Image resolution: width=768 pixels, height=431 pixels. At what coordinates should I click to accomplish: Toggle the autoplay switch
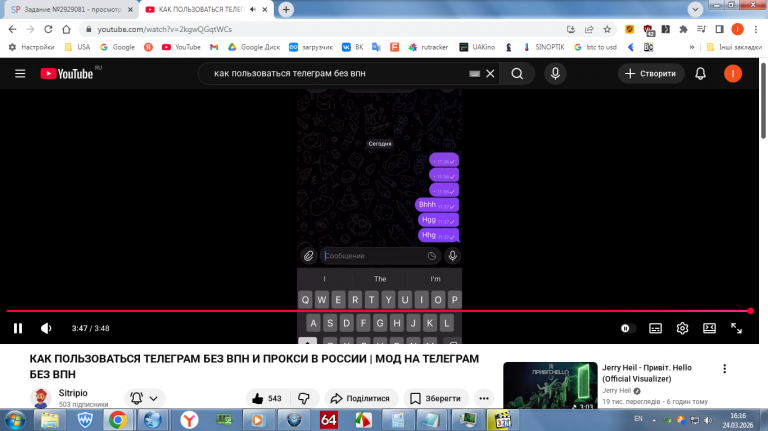627,328
